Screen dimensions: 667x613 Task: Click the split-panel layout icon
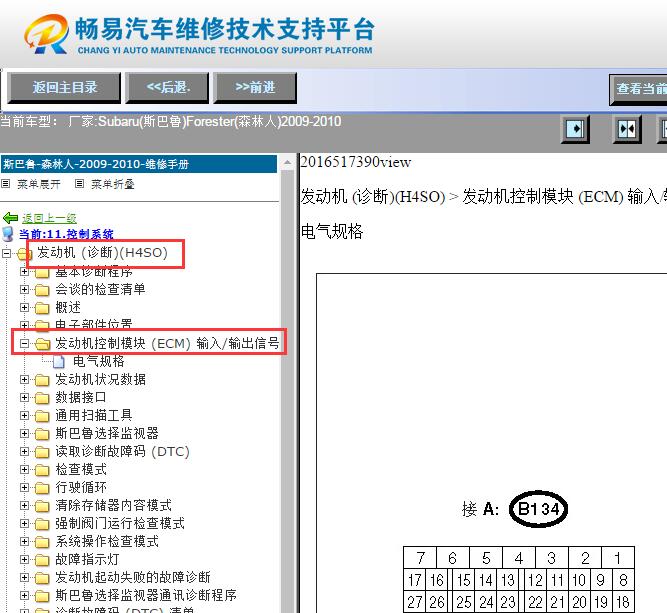pyautogui.click(x=627, y=128)
